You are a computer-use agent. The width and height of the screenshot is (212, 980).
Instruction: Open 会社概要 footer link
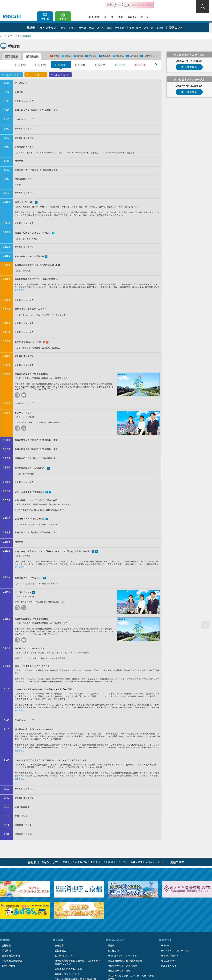tap(6, 945)
